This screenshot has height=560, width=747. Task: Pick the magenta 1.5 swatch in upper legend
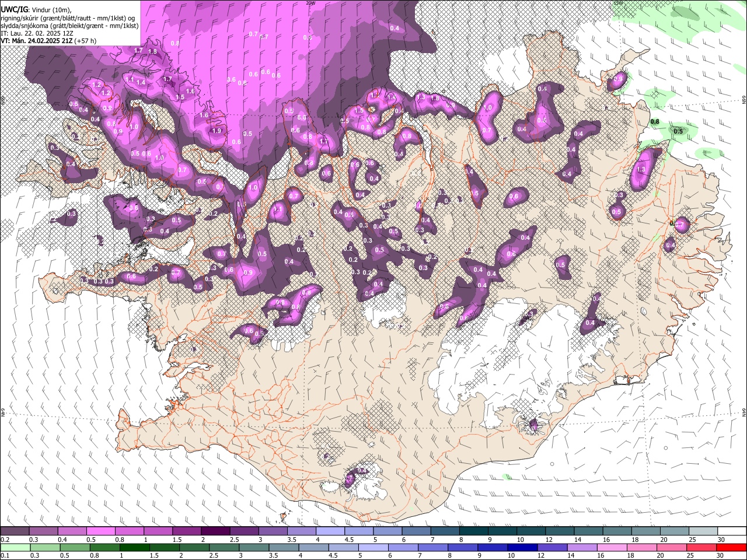pyautogui.click(x=186, y=531)
